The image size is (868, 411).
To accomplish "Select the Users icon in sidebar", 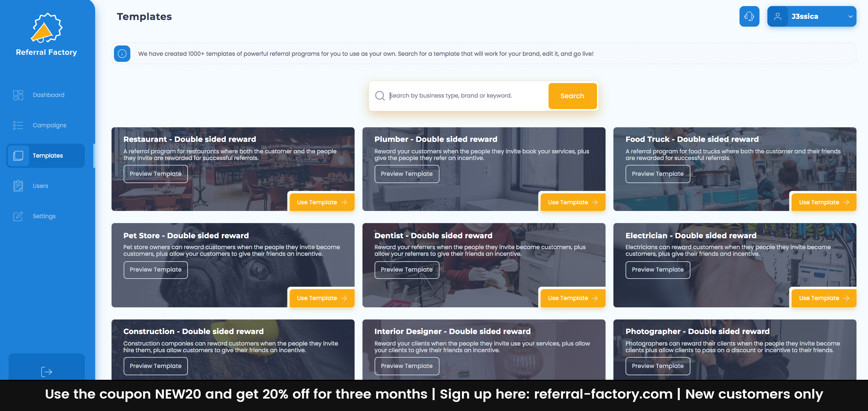I will click(18, 185).
